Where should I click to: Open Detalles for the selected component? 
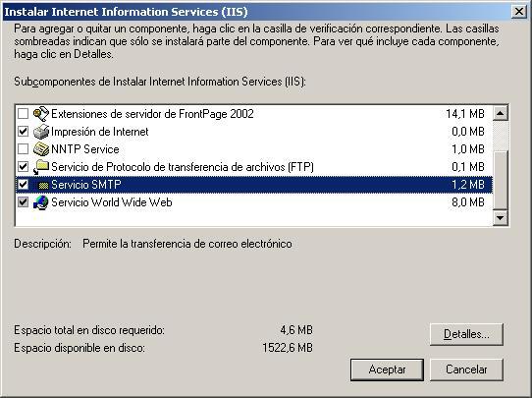point(466,334)
